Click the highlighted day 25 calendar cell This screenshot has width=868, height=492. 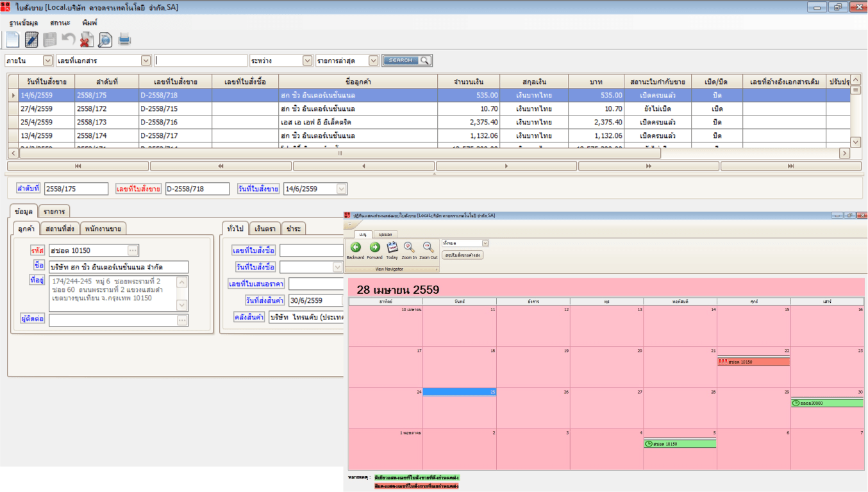pyautogui.click(x=459, y=391)
